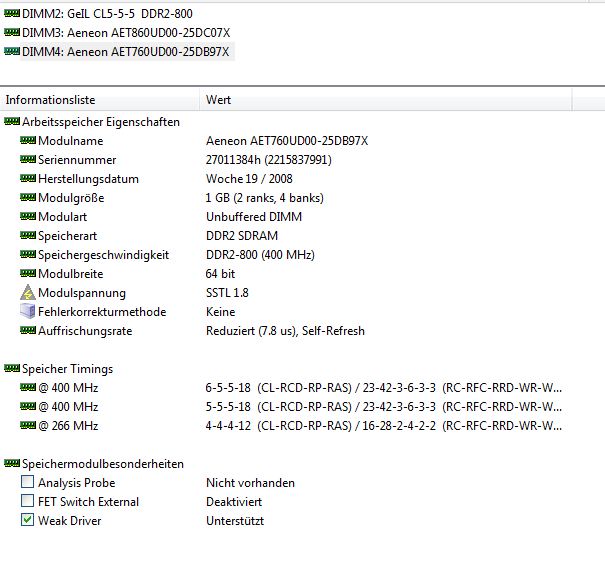
Task: Click the Modulspannung warning icon
Action: point(28,293)
